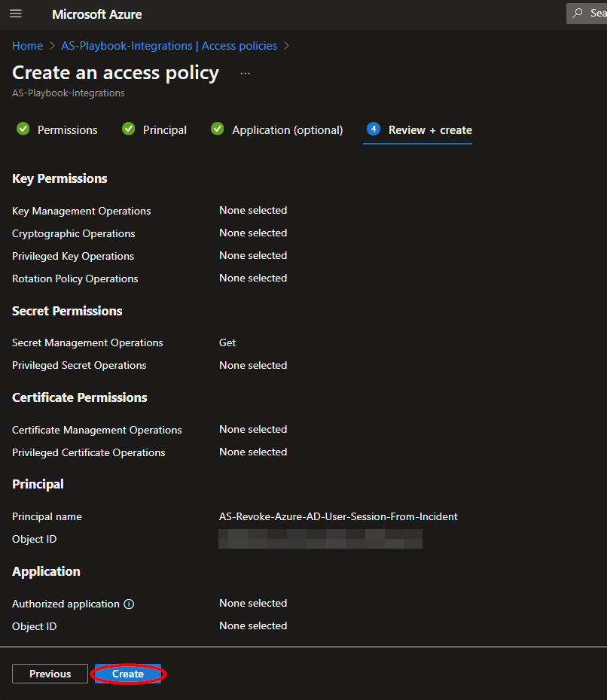
Task: Select the AS-Revoke-Azure-AD-User-Session-From-Incident principal name
Action: click(338, 516)
